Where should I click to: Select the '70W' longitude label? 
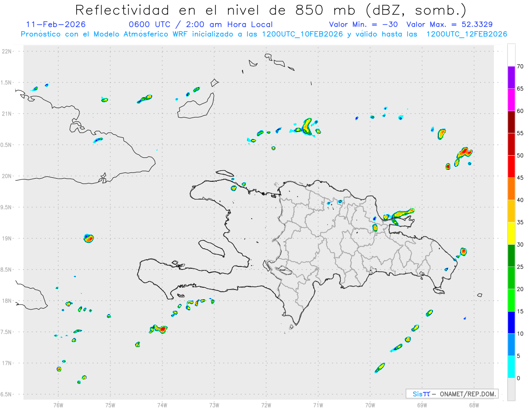coord(370,405)
